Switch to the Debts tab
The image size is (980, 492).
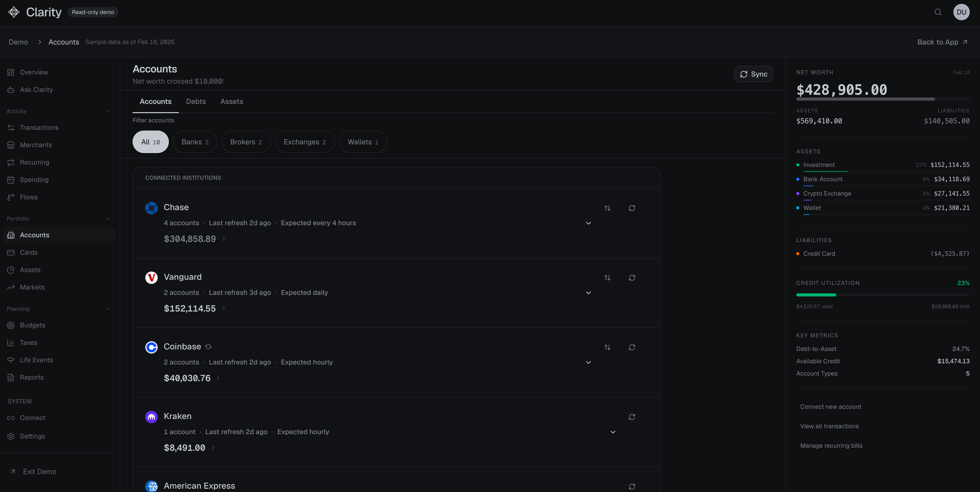click(x=195, y=102)
